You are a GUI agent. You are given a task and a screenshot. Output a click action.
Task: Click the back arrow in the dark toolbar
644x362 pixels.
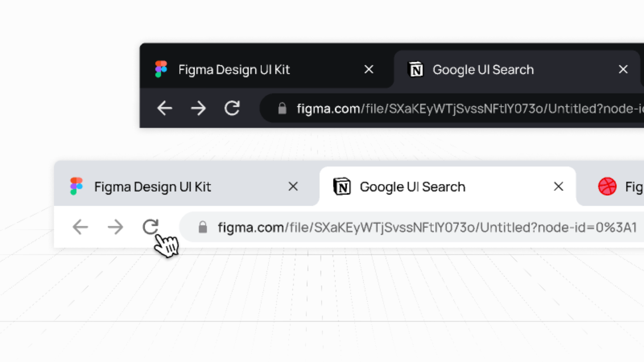tap(165, 108)
